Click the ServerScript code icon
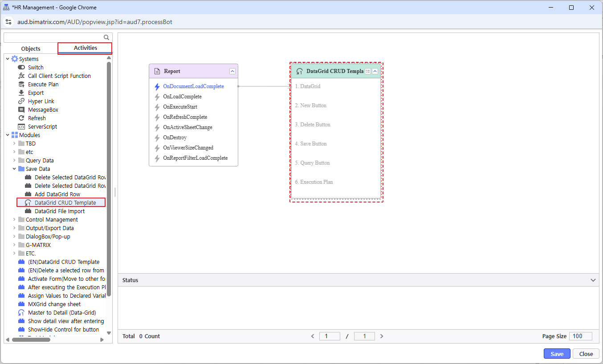The width and height of the screenshot is (603, 364). [21, 127]
